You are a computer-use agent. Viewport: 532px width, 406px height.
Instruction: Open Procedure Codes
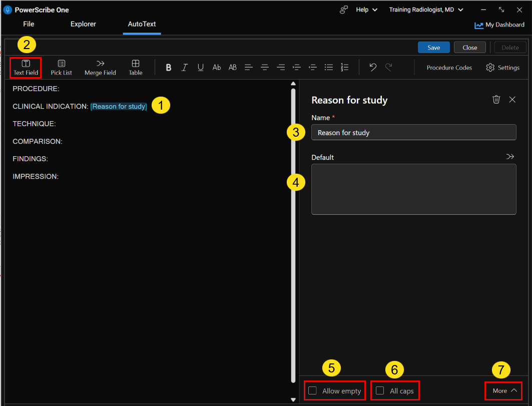tap(449, 68)
